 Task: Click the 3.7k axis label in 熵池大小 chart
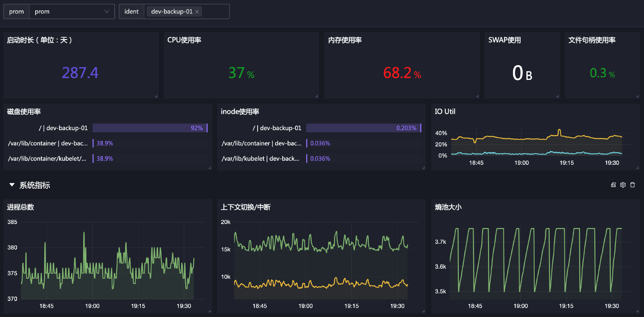click(440, 242)
